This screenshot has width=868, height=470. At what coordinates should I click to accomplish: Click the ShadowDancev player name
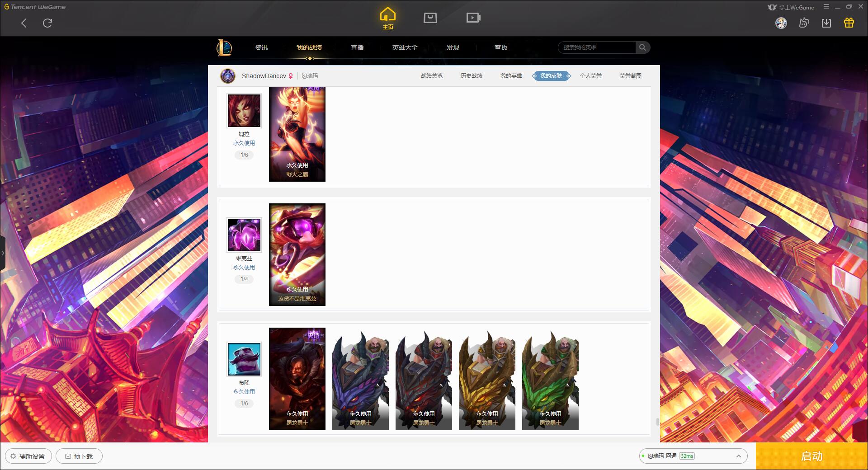tap(264, 76)
